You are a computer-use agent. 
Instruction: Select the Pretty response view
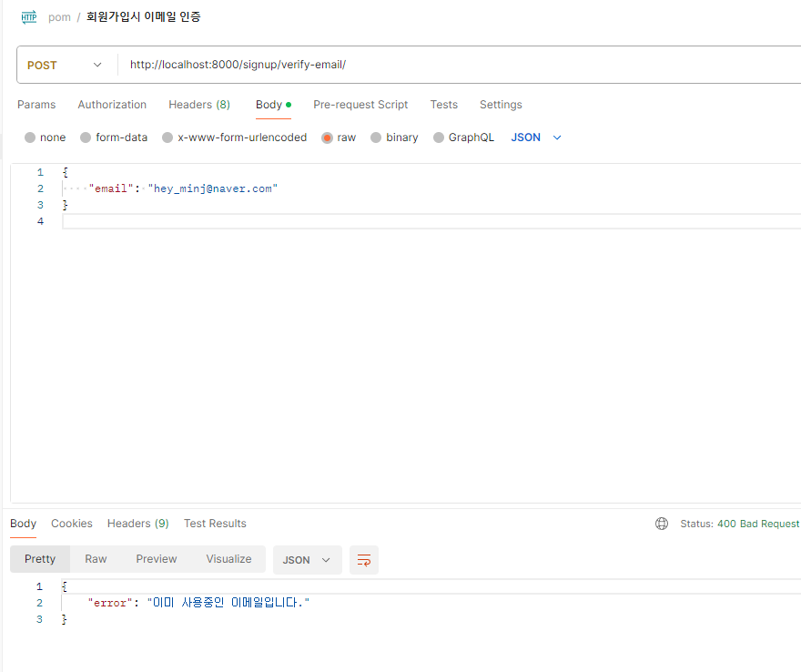pos(40,559)
